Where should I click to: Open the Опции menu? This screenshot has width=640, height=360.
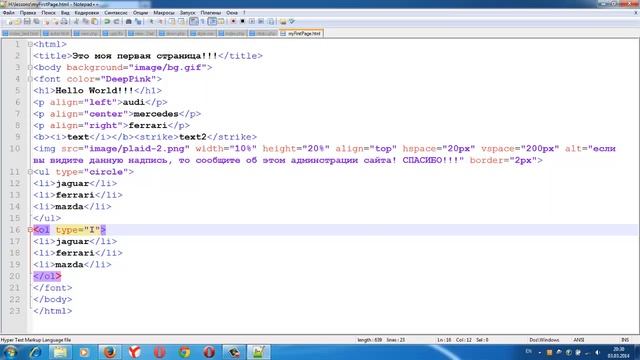(140, 13)
